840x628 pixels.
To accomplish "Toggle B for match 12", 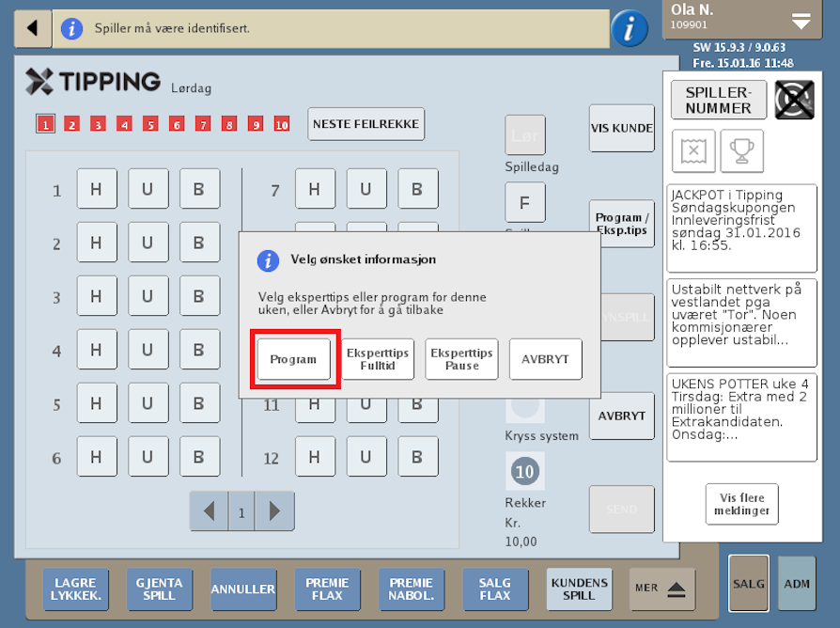I will pyautogui.click(x=418, y=457).
